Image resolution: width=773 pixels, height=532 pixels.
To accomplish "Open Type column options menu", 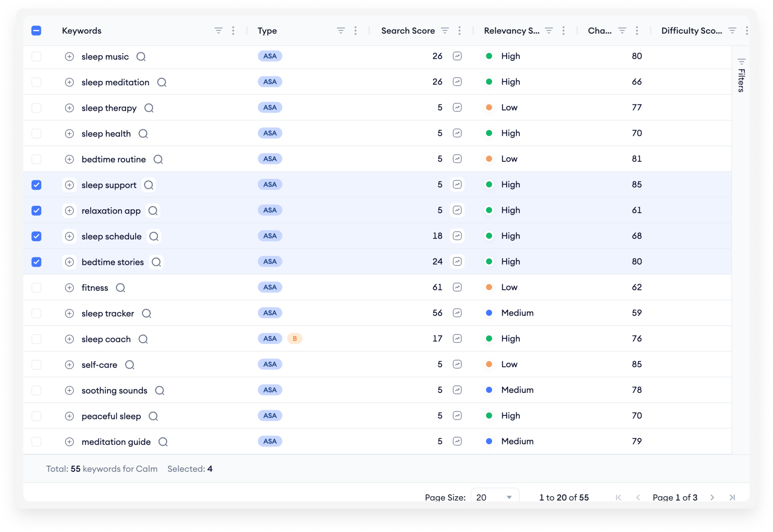I will [355, 31].
